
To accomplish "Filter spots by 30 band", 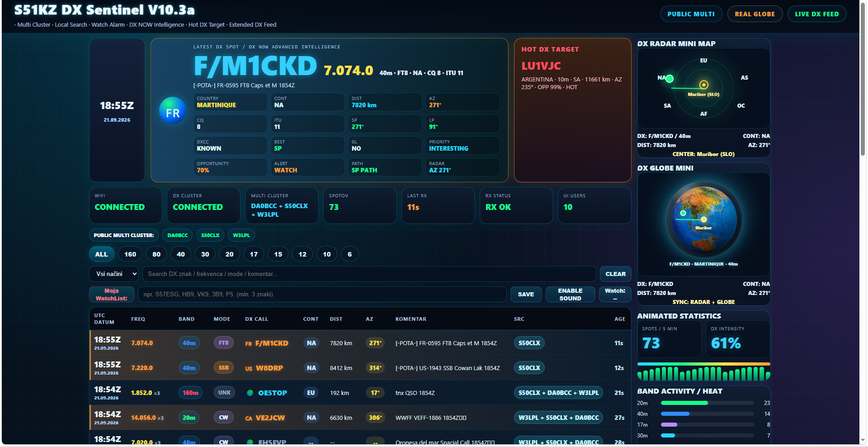I will [x=205, y=254].
